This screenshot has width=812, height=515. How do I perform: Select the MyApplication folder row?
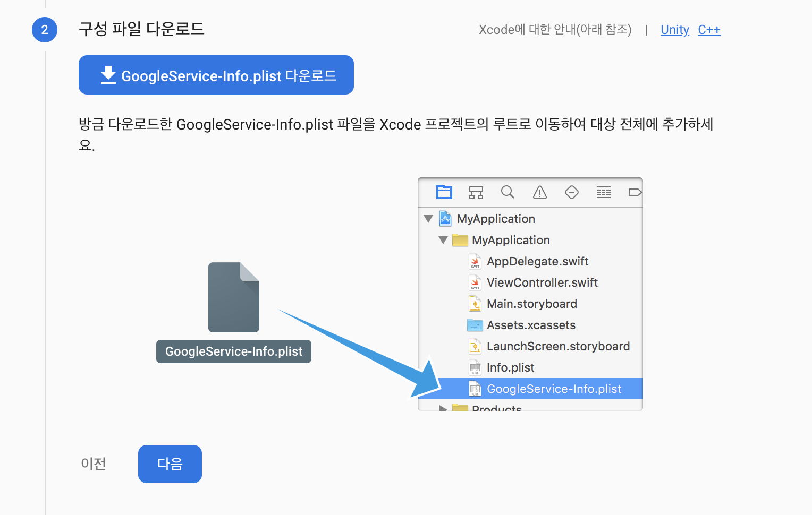pyautogui.click(x=531, y=240)
